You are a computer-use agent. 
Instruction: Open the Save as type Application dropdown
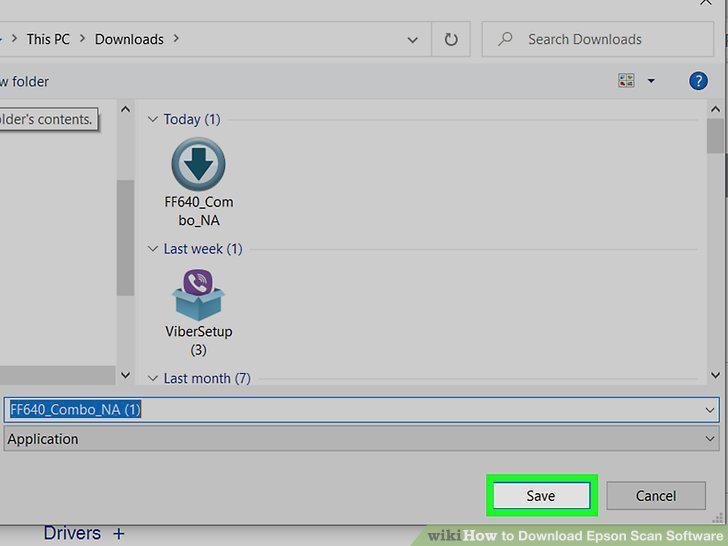[x=361, y=439]
